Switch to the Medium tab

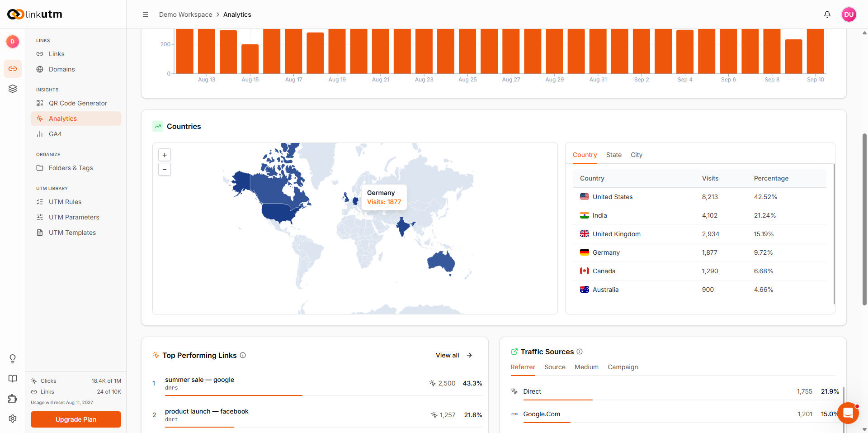point(586,367)
